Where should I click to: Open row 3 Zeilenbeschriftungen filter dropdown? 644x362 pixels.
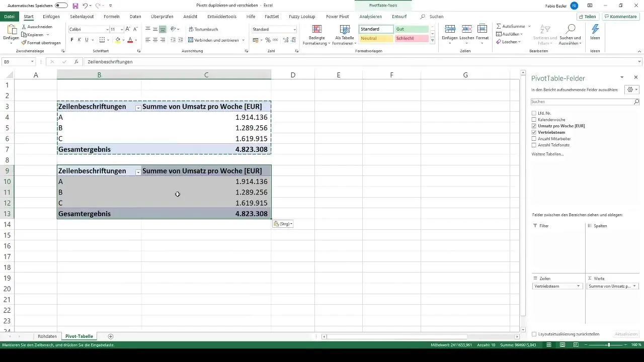click(138, 108)
